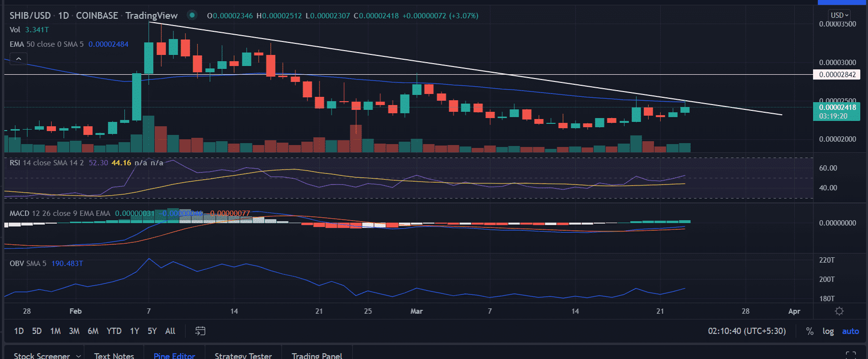Click the 0.00003000 price axis label
Screen dimensions: 868x359
[838, 62]
